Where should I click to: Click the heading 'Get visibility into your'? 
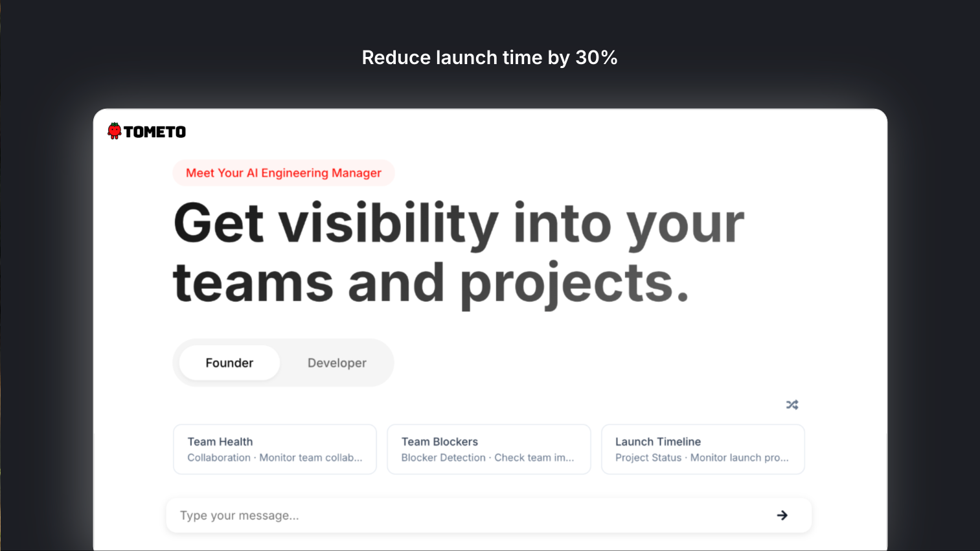(459, 224)
